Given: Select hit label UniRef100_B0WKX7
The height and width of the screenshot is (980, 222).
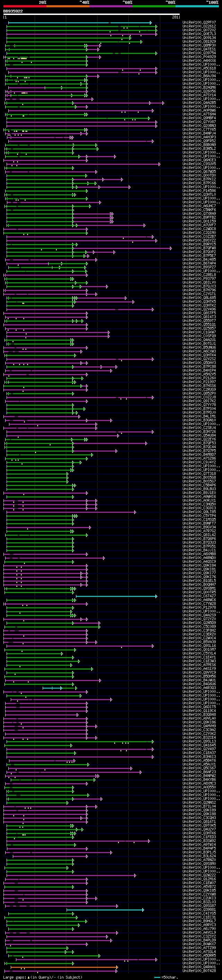Looking at the screenshot, I should coord(199,944).
